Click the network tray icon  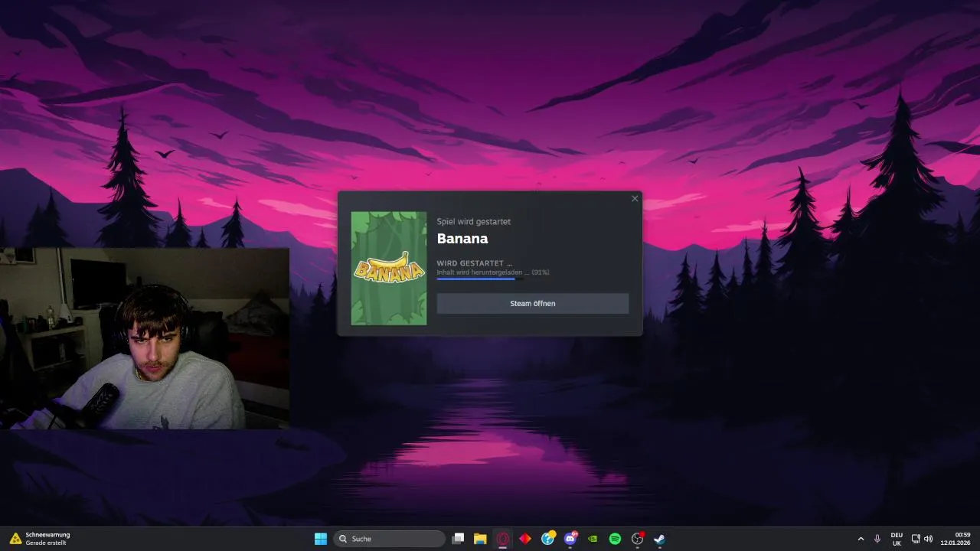(x=916, y=539)
